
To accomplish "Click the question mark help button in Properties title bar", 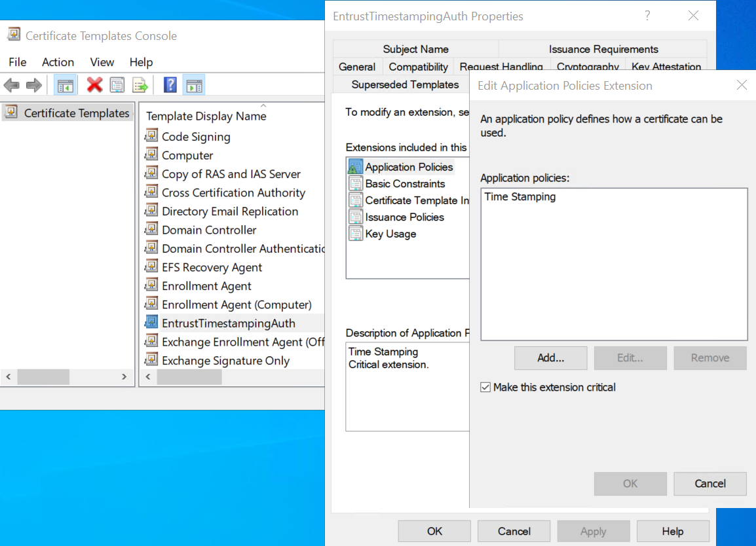I will coord(647,16).
